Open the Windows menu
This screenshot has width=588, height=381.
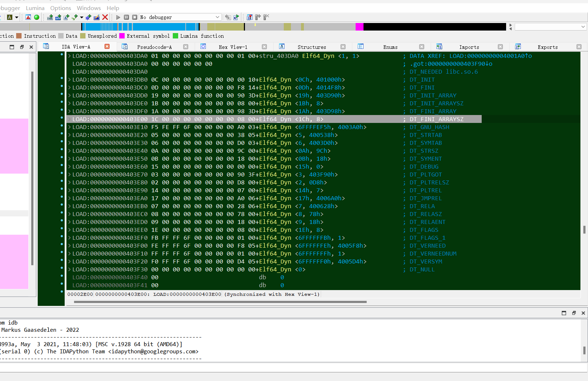89,8
